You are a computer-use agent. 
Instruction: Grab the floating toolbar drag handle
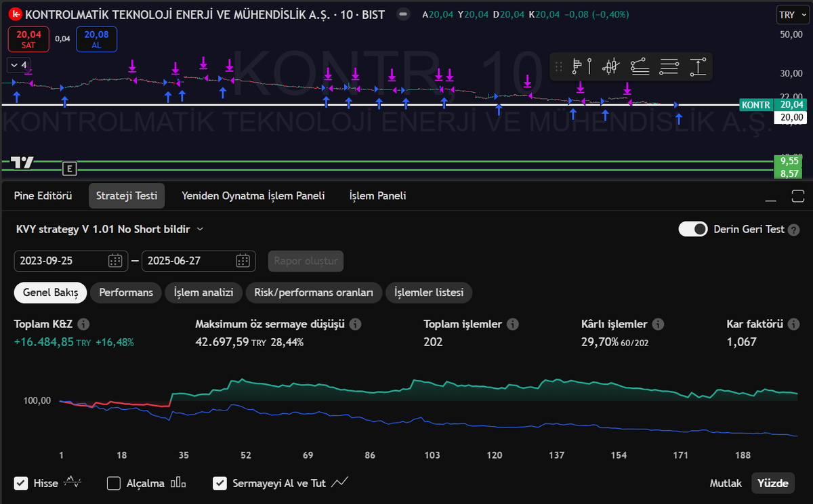(x=559, y=66)
